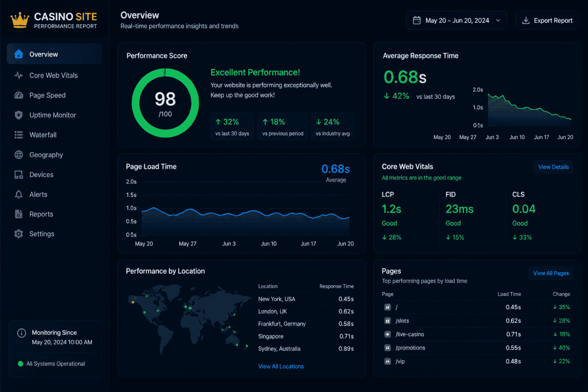Click the Settings gear icon
This screenshot has height=392, width=588.
(x=19, y=234)
